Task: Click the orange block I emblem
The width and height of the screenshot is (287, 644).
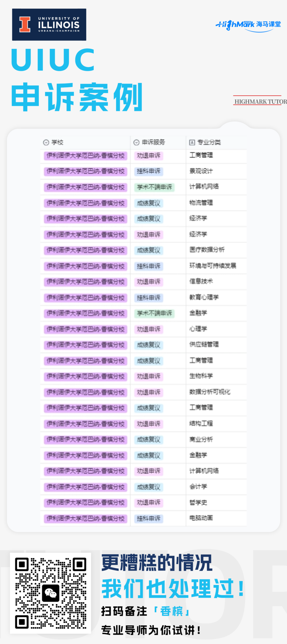Action: pyautogui.click(x=25, y=24)
